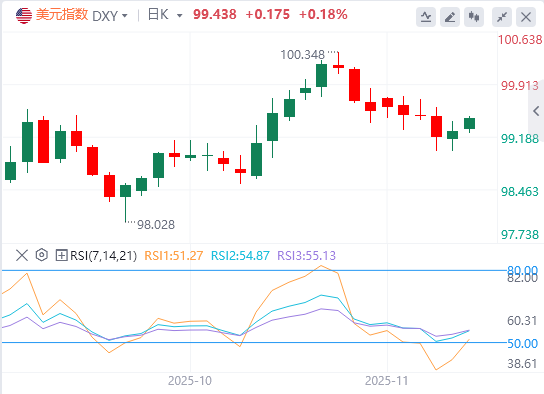
Task: Click the RSI(7,14,21) indicator label
Action: (103, 256)
